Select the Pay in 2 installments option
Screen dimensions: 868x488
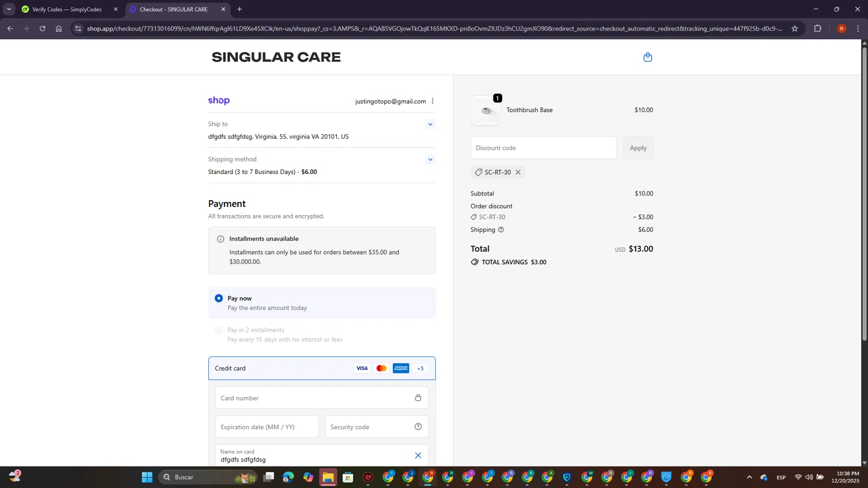(219, 330)
